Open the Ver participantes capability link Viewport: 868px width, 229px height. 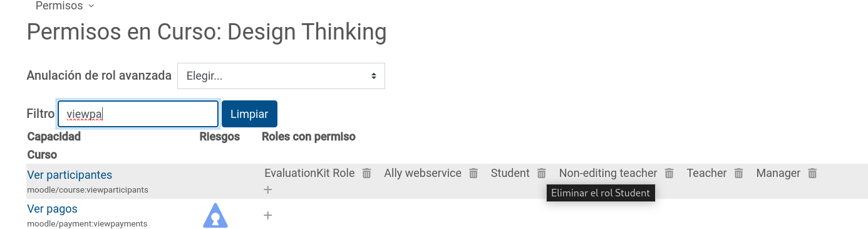tap(70, 174)
